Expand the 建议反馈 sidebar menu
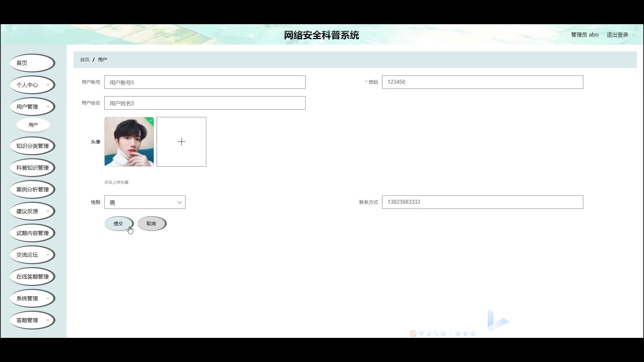 click(32, 211)
